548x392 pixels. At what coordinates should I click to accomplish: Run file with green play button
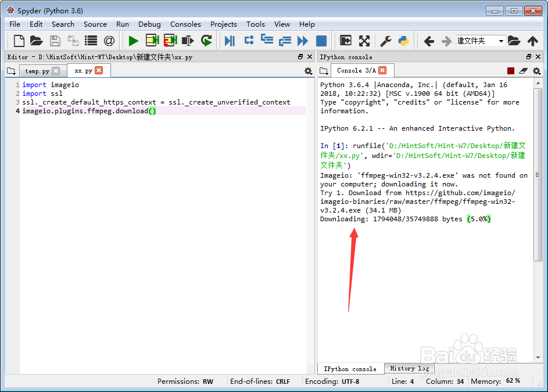coord(134,41)
